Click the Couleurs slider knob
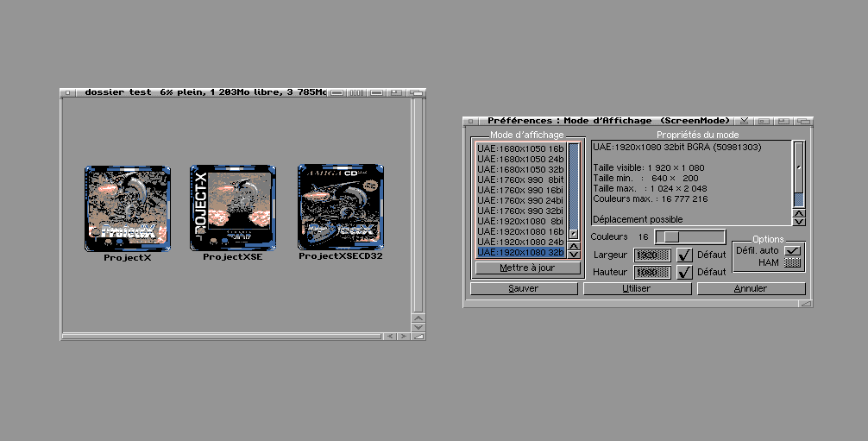Screen dimensions: 868x441 [671, 237]
